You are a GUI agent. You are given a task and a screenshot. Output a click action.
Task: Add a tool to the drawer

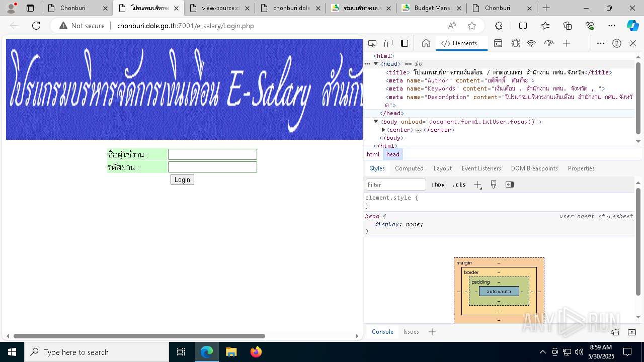point(432,332)
